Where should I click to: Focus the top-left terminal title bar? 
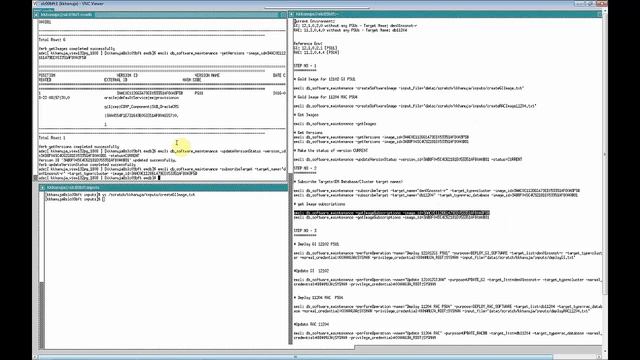pyautogui.click(x=160, y=15)
